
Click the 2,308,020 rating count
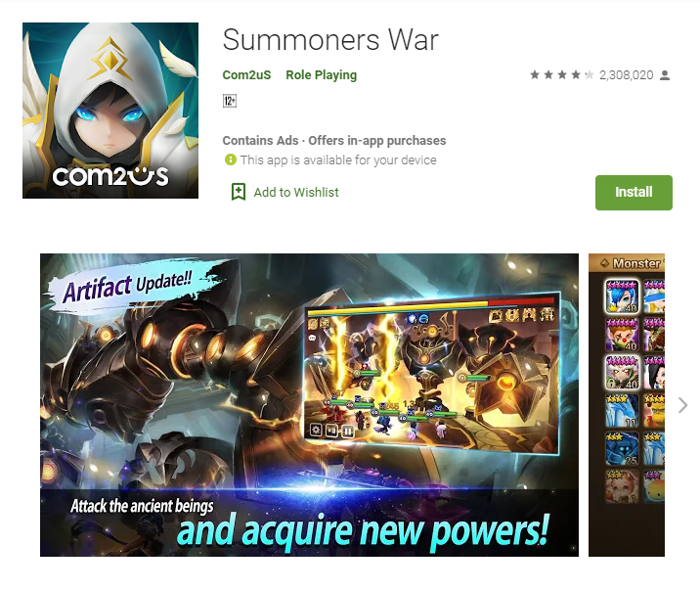(627, 75)
